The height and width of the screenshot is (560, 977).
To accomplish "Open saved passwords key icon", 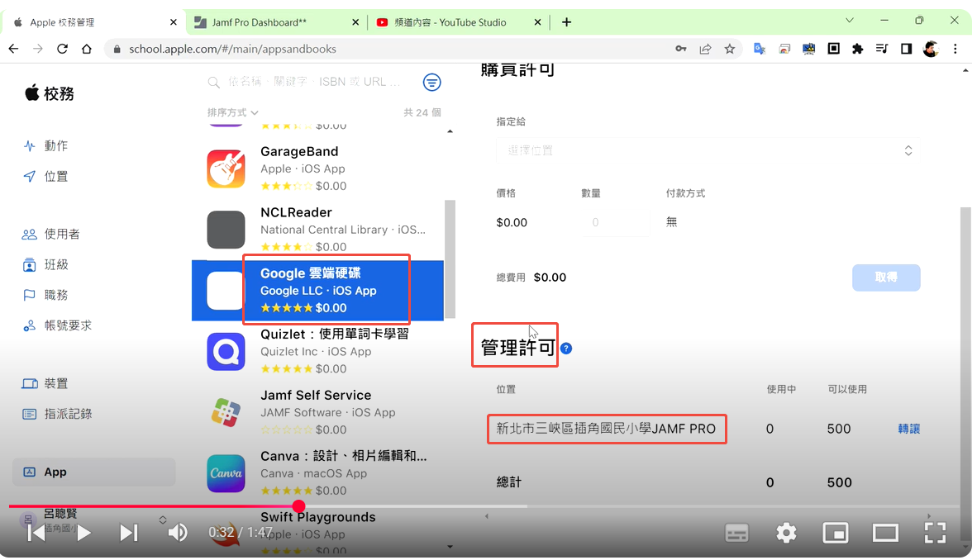I will coord(681,49).
